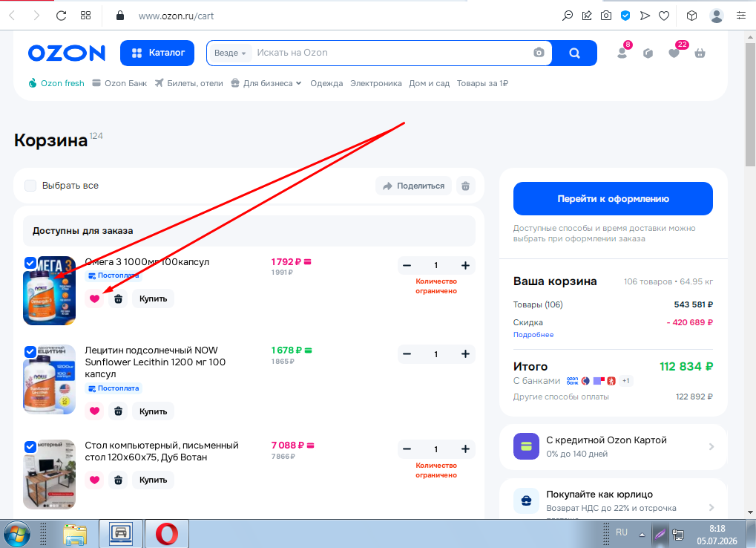Open the Opera icon in taskbar
756x548 pixels.
[x=167, y=534]
